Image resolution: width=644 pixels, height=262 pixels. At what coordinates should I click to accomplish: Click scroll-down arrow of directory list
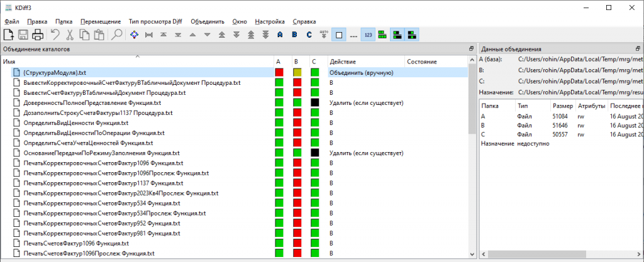click(472, 254)
